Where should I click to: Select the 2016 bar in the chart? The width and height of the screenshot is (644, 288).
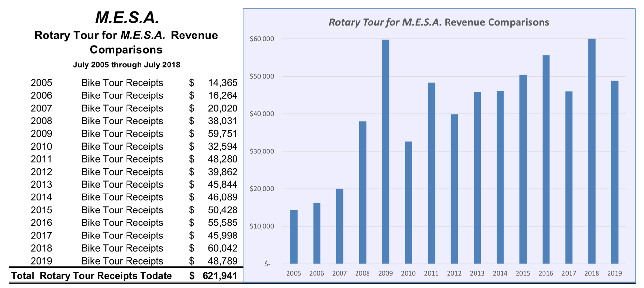coord(546,159)
